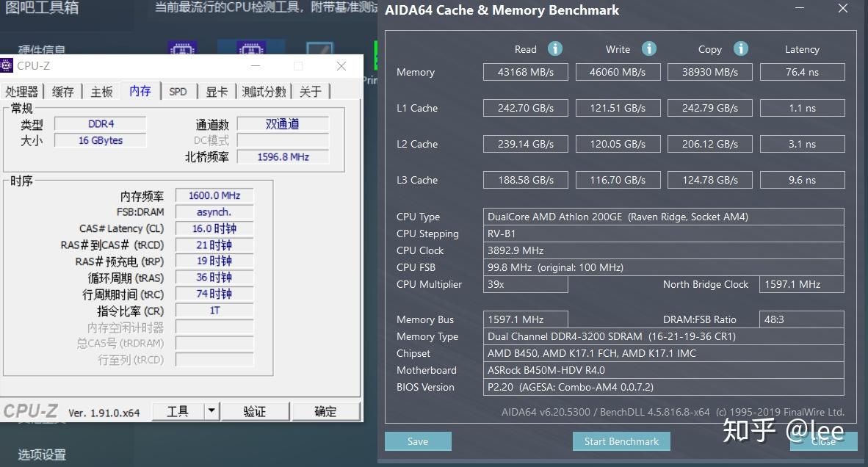This screenshot has width=868, height=467.
Task: Click the tRP 19 时钟 value
Action: pyautogui.click(x=214, y=261)
